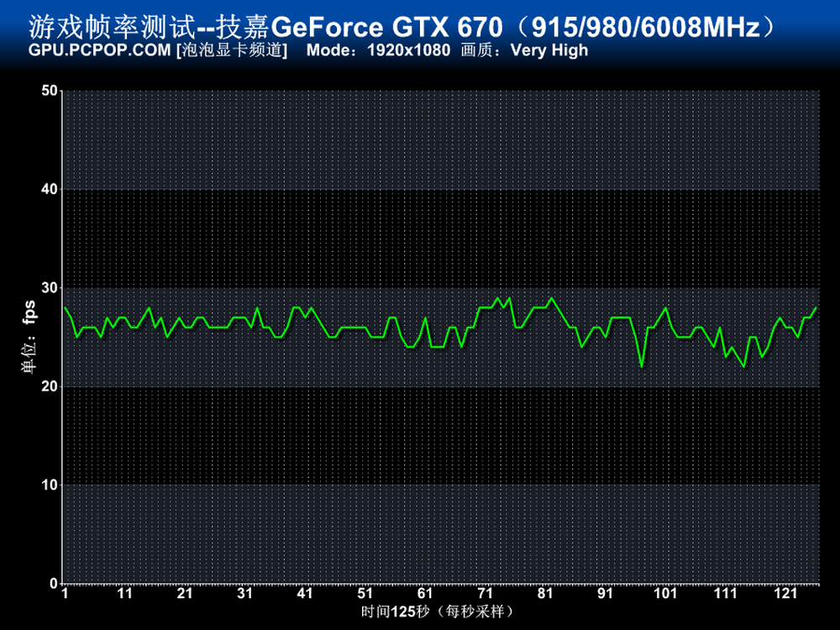Click the Mode: 1920x1080 text
The width and height of the screenshot is (840, 630).
378,50
